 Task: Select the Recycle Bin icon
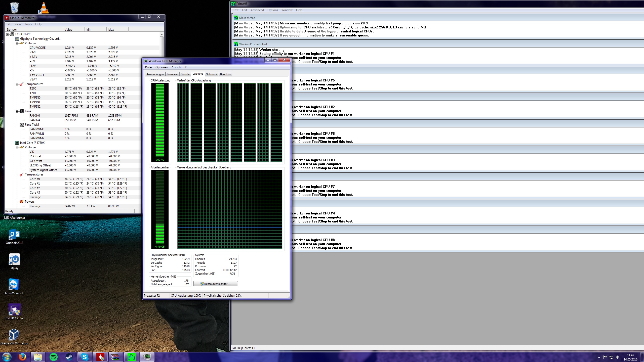[15, 8]
